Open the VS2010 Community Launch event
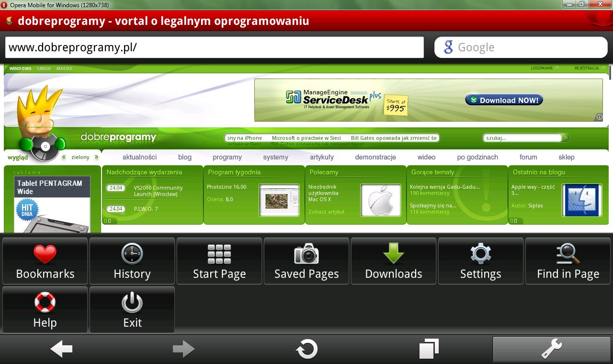Screen dimensions: 613x364 [x=158, y=191]
